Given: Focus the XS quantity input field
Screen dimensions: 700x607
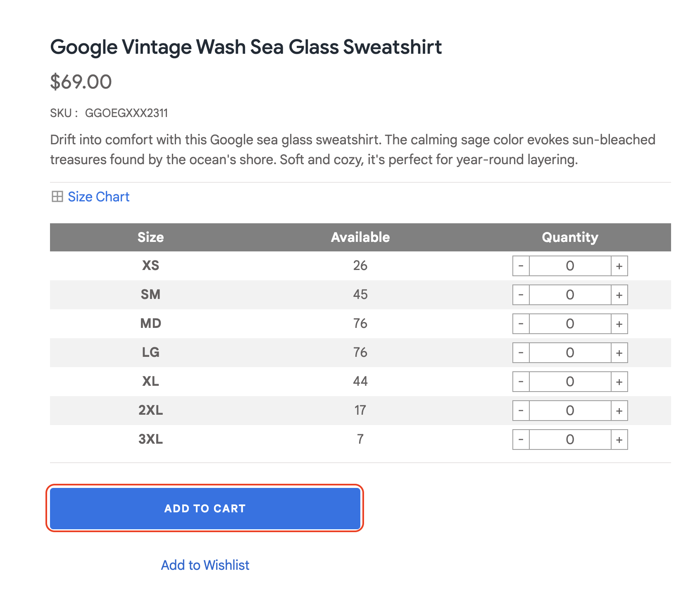Looking at the screenshot, I should tap(570, 266).
